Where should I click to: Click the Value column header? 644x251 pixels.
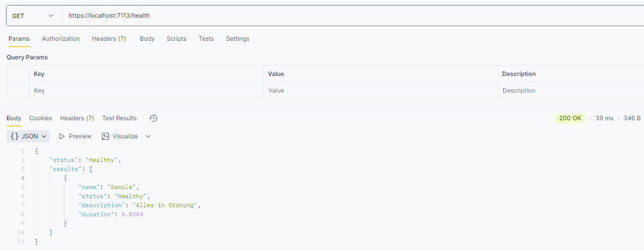(x=276, y=74)
